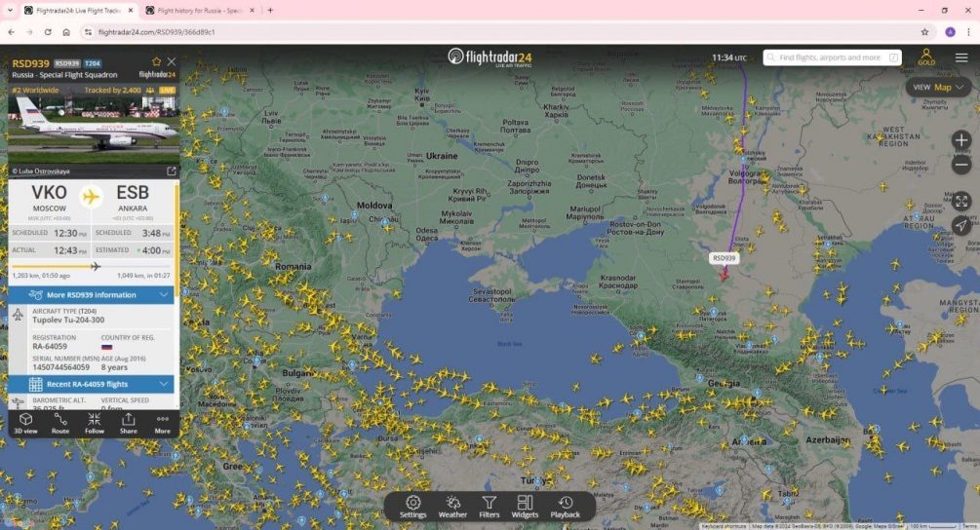Open the Weather layers

coord(452,507)
